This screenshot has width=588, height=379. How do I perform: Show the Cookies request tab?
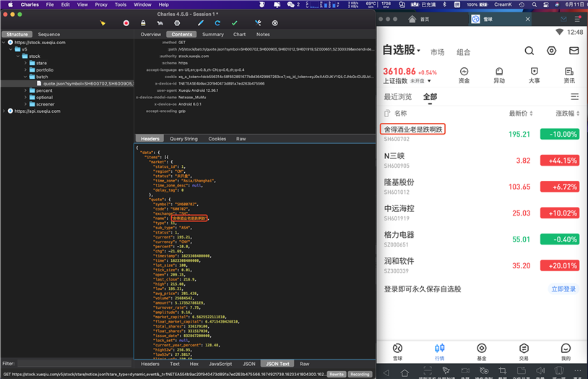tap(217, 139)
